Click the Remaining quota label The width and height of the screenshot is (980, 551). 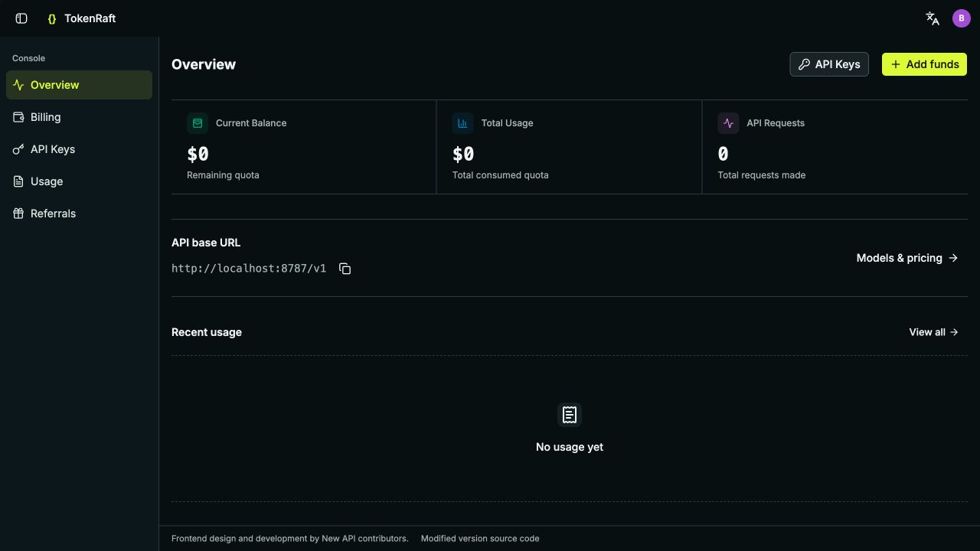click(x=223, y=175)
